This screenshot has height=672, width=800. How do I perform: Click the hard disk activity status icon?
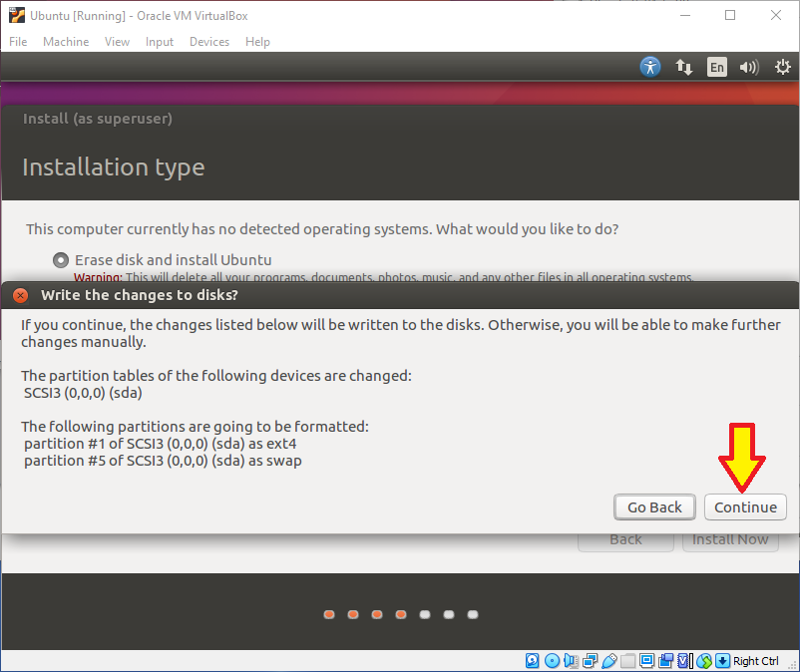pos(532,661)
